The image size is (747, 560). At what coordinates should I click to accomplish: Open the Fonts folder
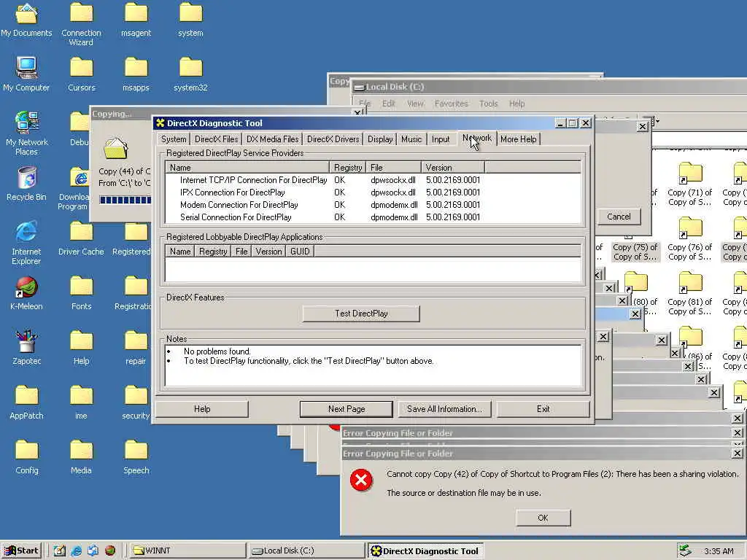click(82, 293)
